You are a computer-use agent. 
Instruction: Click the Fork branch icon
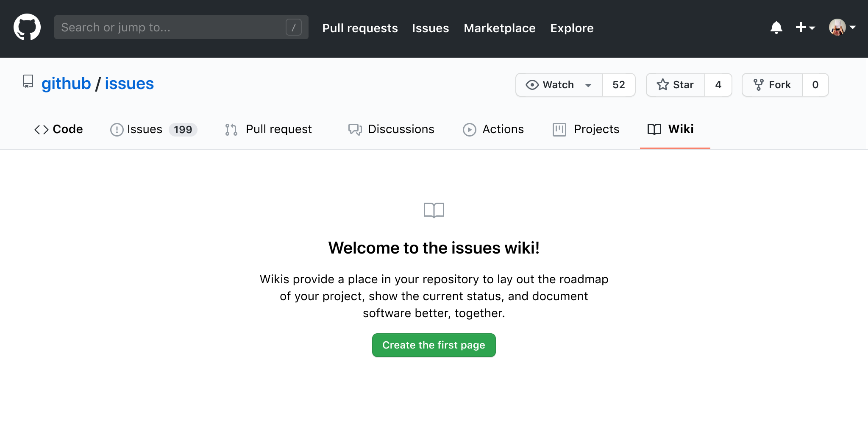click(x=758, y=85)
